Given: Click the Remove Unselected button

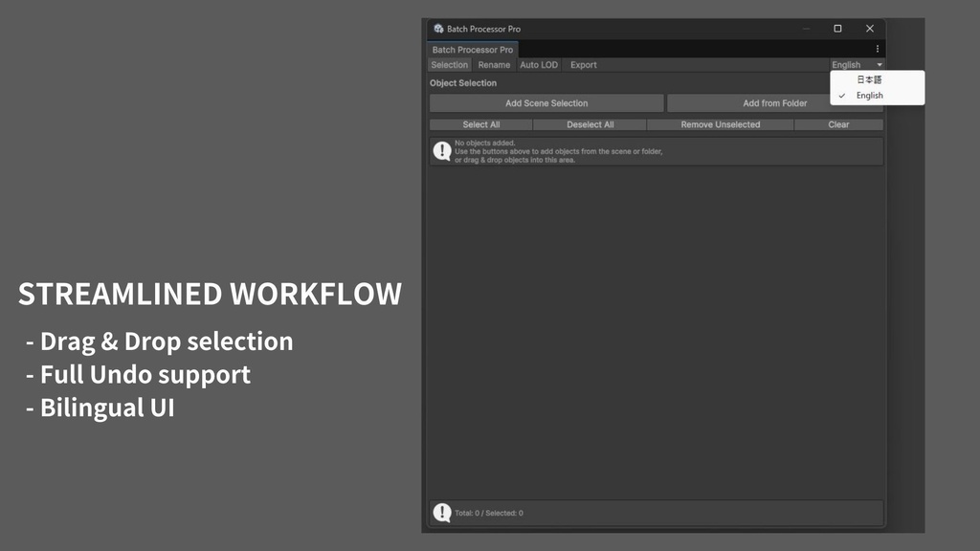Looking at the screenshot, I should (x=721, y=123).
